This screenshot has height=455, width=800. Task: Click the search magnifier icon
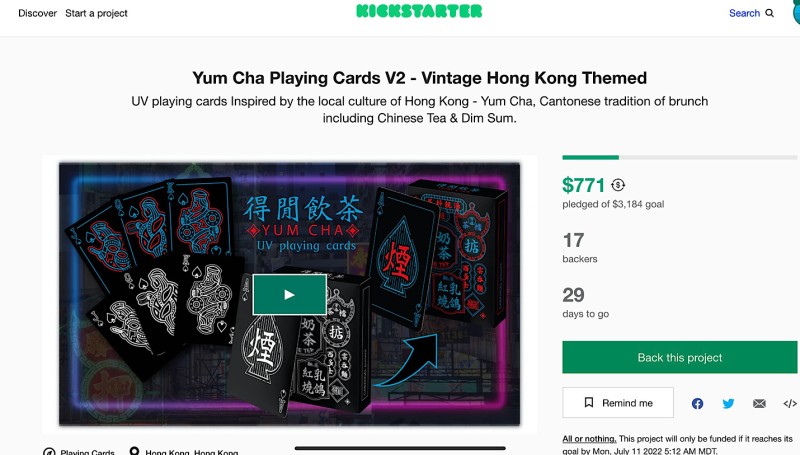769,13
